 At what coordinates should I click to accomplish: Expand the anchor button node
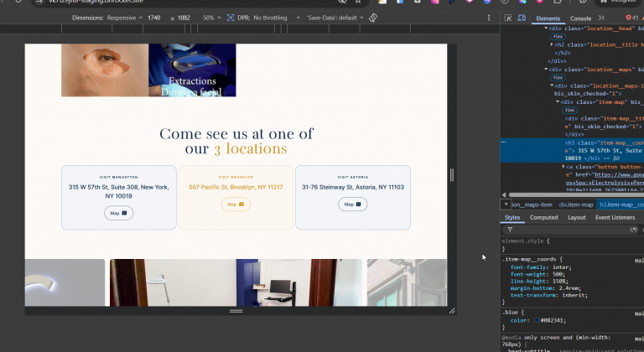click(x=563, y=167)
